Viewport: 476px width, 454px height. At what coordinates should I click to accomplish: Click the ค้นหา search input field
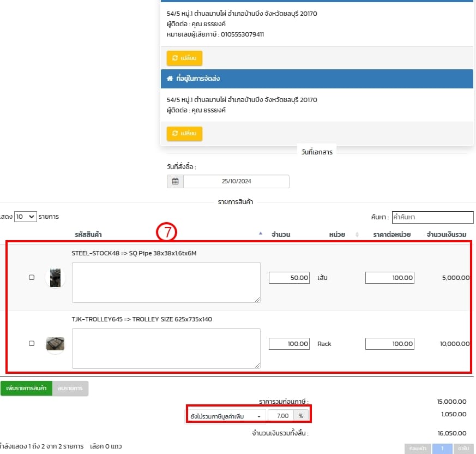pos(432,217)
